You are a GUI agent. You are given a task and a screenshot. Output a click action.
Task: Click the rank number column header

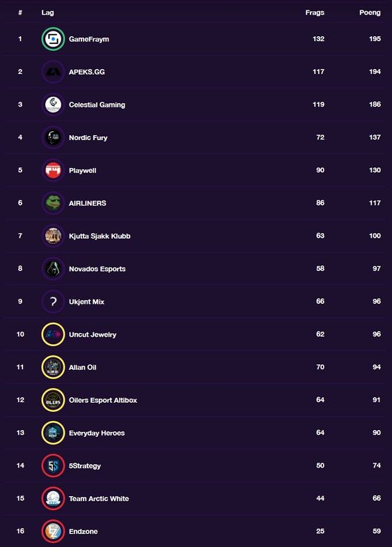coord(20,13)
